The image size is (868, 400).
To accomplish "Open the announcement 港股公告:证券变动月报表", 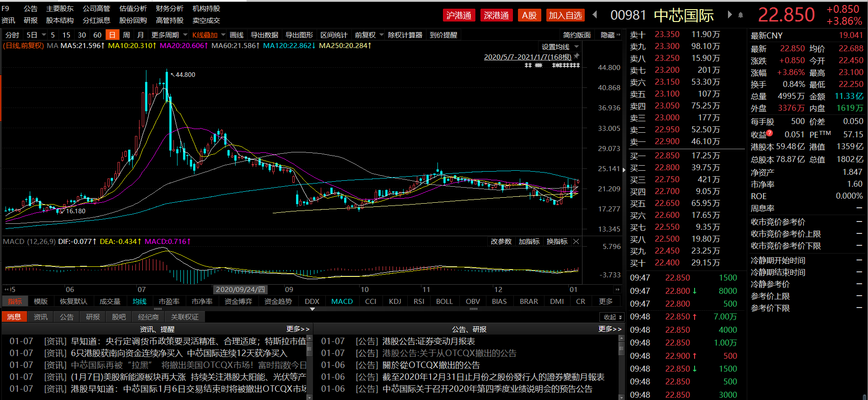I will click(x=429, y=341).
